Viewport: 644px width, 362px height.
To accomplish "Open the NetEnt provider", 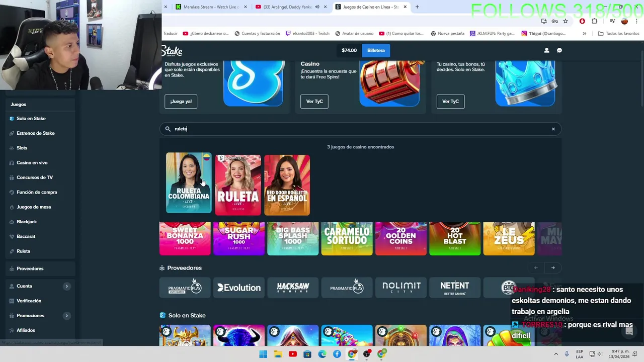I will pos(455,288).
